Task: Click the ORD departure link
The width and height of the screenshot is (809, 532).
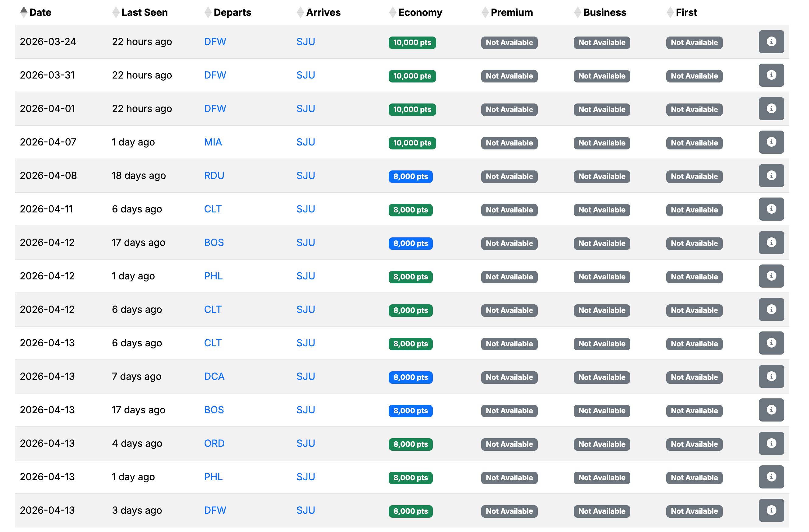Action: click(214, 443)
